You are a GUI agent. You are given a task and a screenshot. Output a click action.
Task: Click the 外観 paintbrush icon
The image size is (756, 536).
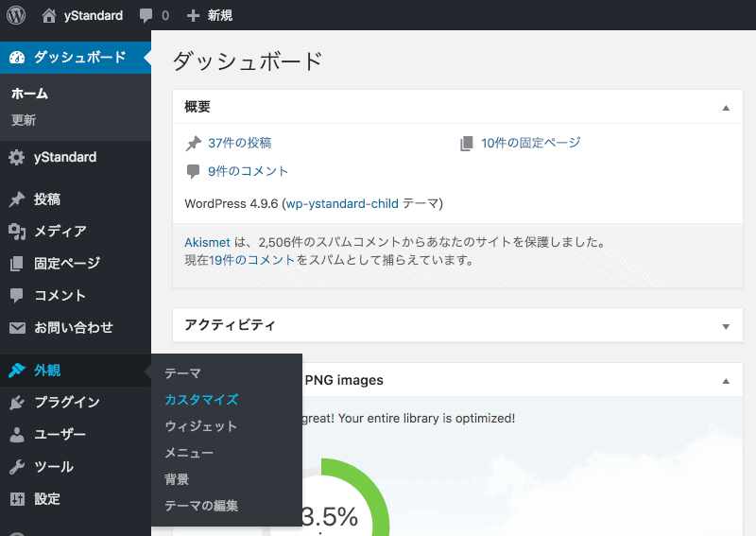pos(17,370)
